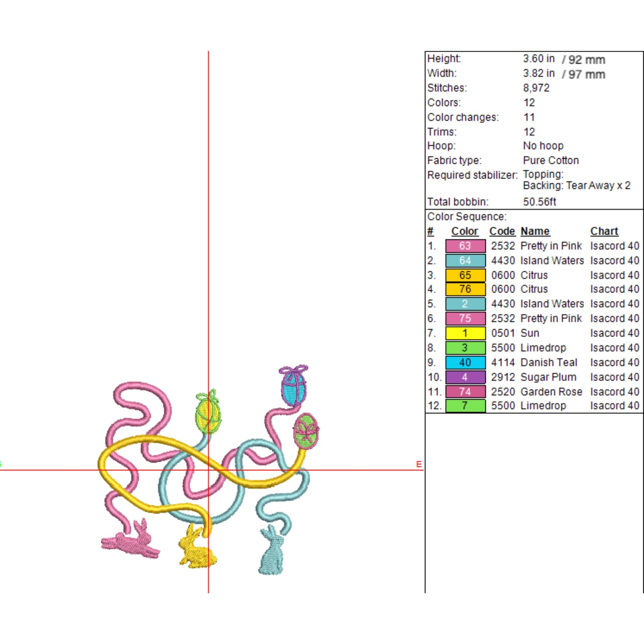Click the Sun yellow swatch numbered 1
Viewport: 644px width, 644px height.
(x=465, y=333)
